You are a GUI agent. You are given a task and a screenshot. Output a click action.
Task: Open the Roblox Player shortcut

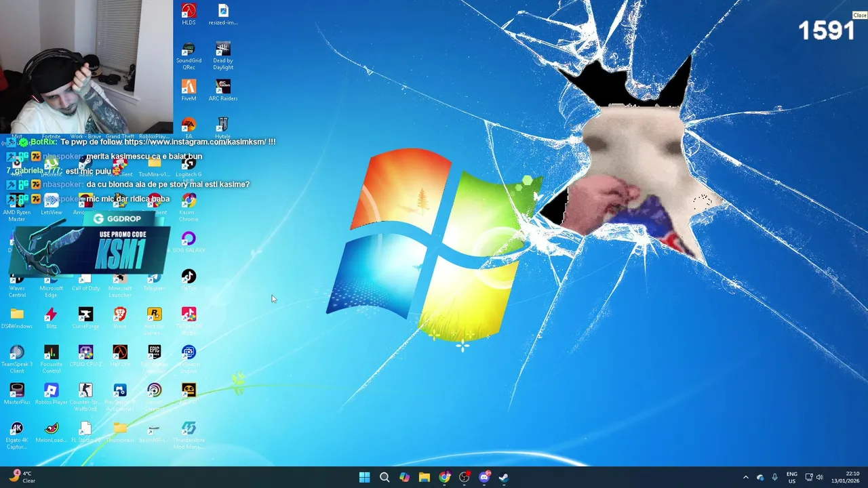[52, 394]
